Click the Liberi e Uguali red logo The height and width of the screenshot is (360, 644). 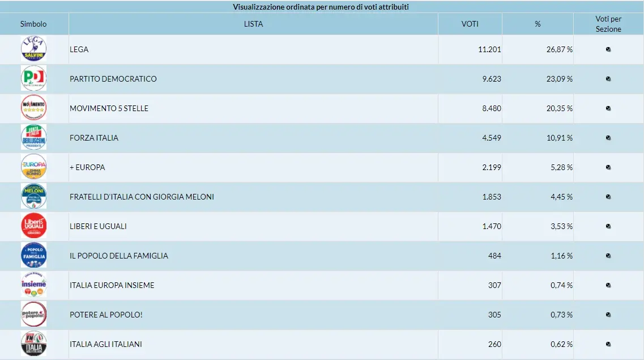33,226
